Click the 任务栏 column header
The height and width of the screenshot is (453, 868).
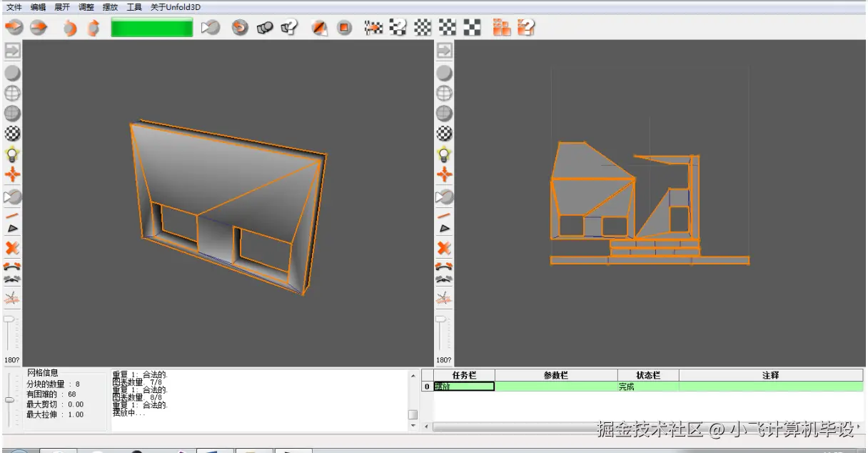464,375
